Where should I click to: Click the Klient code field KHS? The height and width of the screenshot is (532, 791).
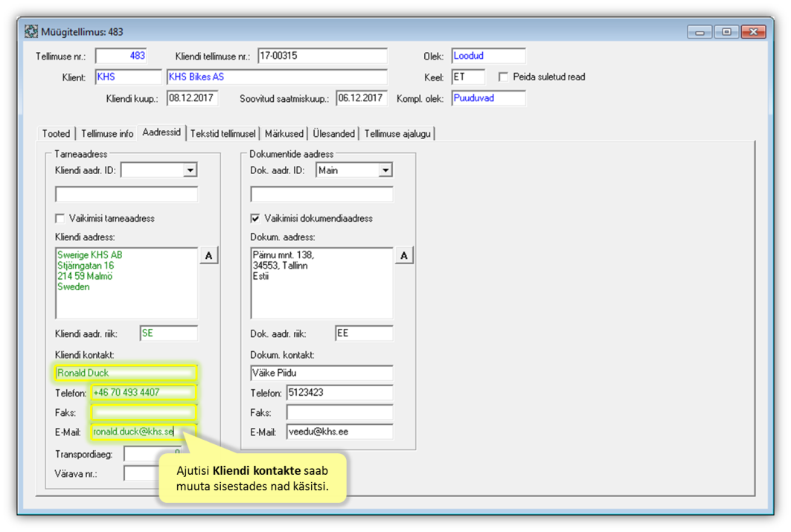128,77
